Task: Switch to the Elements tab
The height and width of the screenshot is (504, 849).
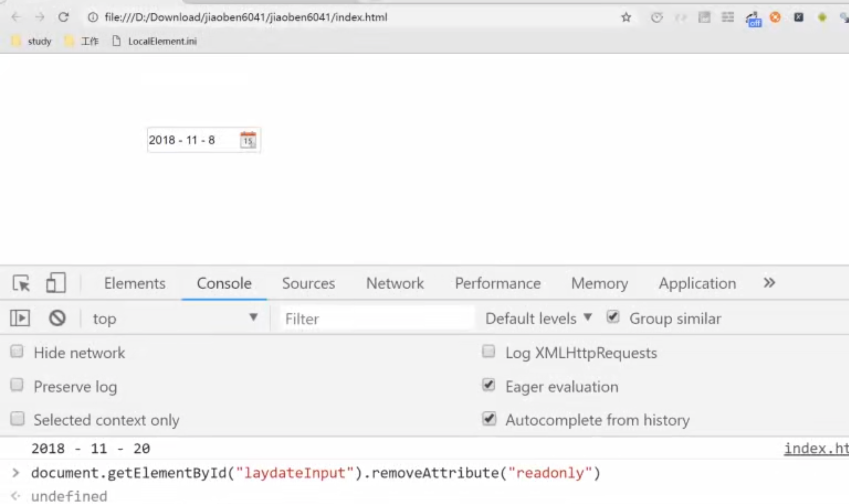Action: click(135, 283)
